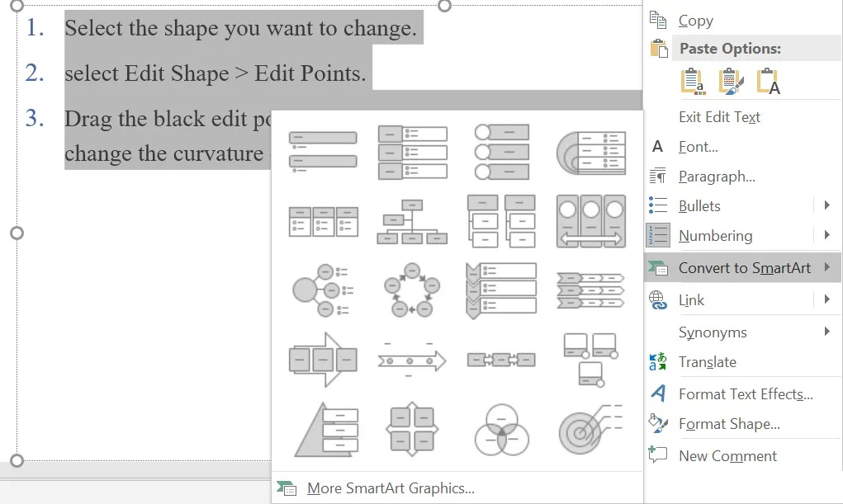This screenshot has width=843, height=504.
Task: Expand Convert to SmartArt submenu arrow
Action: 826,267
